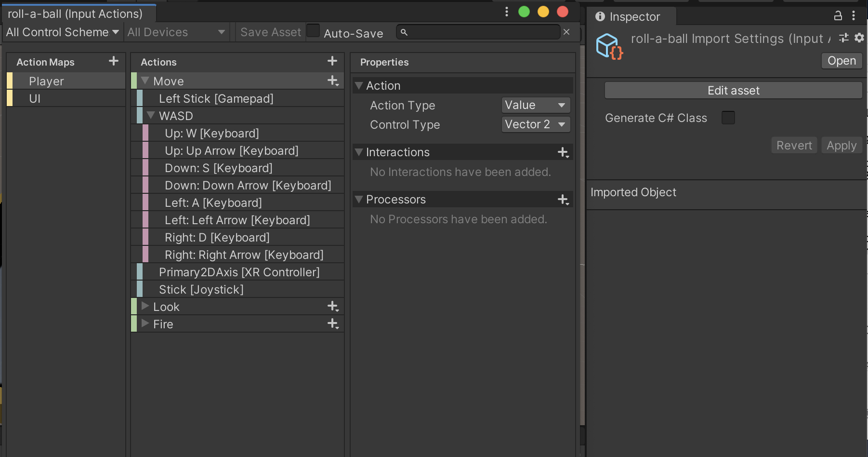Screen dimensions: 868x457
Task: Enable the Auto-Save checkbox
Action: click(313, 31)
